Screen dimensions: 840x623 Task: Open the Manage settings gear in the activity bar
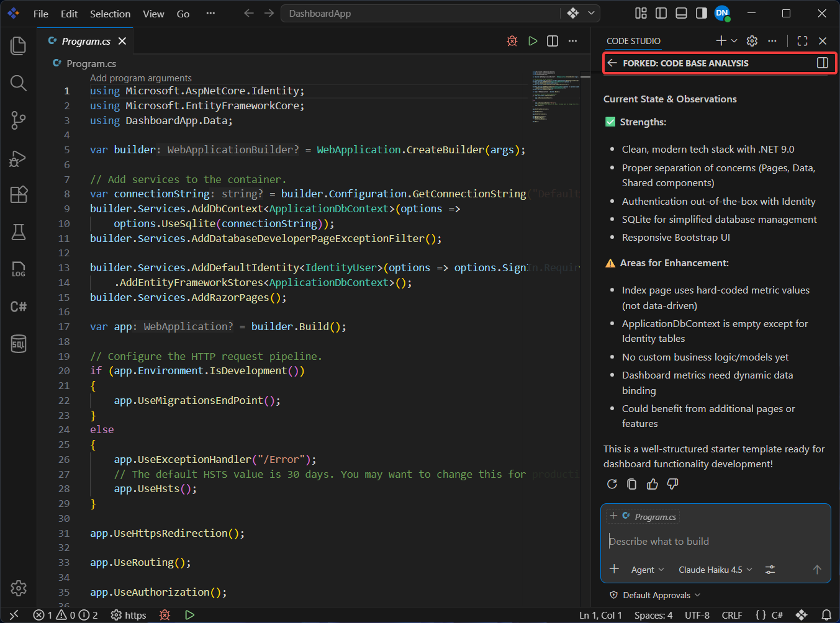pyautogui.click(x=19, y=588)
